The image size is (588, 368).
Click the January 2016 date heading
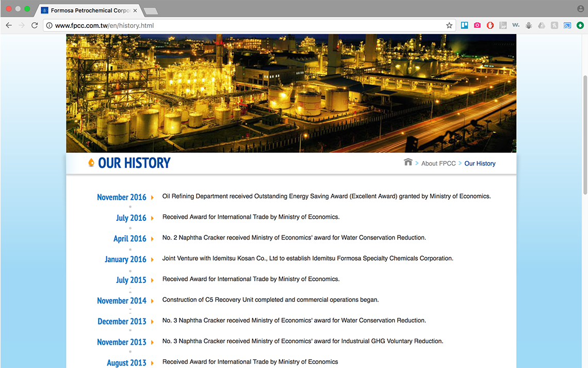coord(125,259)
